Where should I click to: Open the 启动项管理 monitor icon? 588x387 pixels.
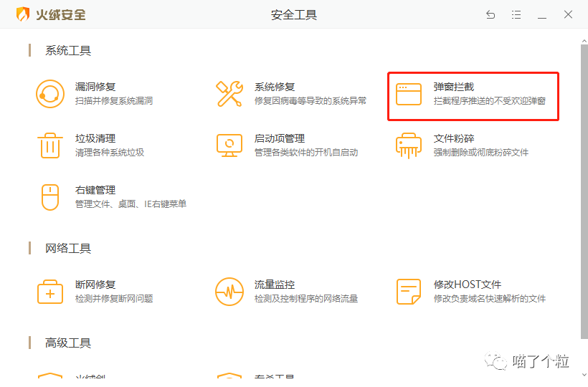(x=229, y=145)
